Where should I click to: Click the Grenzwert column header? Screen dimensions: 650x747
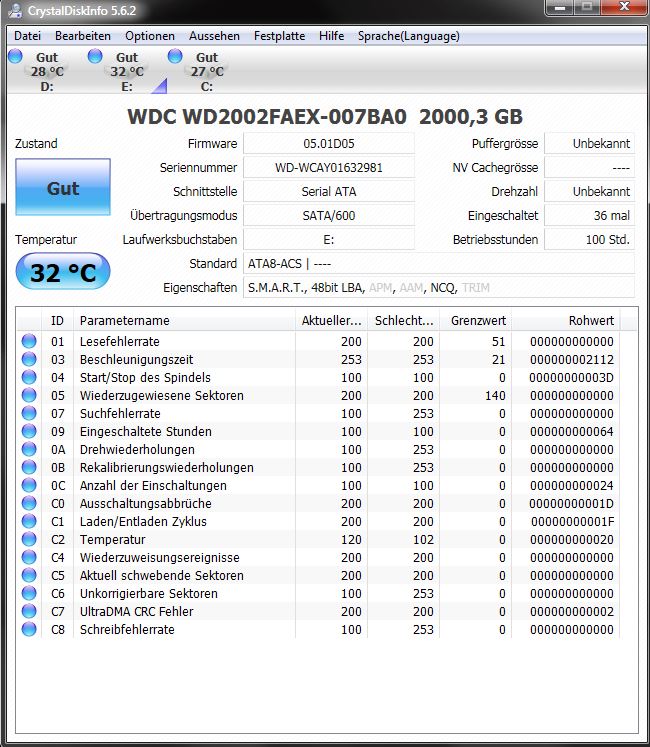[476, 320]
